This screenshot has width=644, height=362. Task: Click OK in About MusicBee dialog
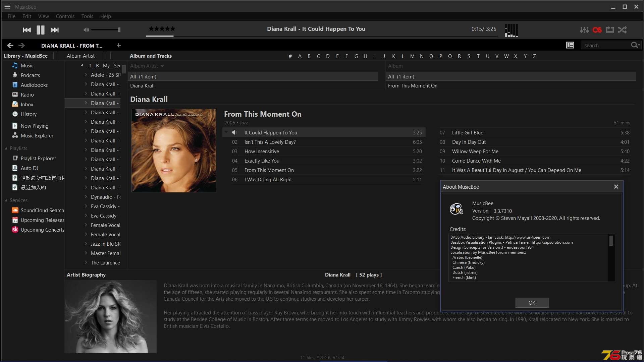(532, 303)
